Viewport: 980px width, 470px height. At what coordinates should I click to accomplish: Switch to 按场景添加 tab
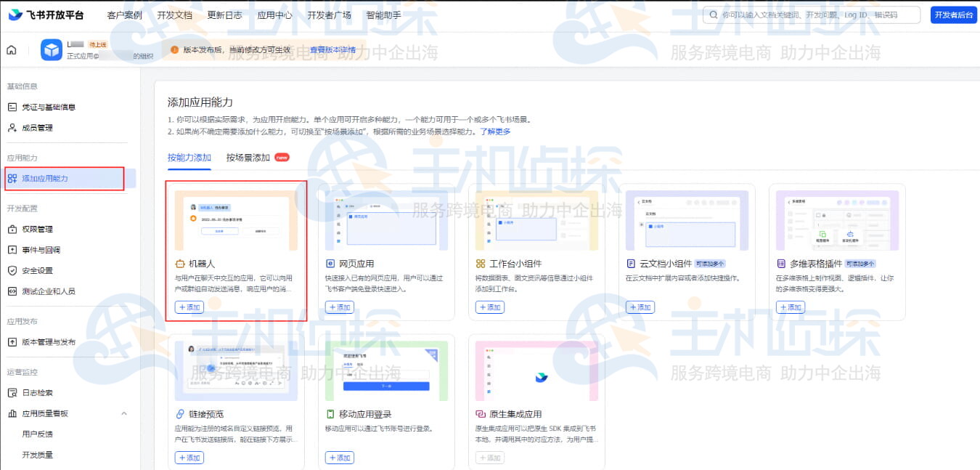[248, 158]
